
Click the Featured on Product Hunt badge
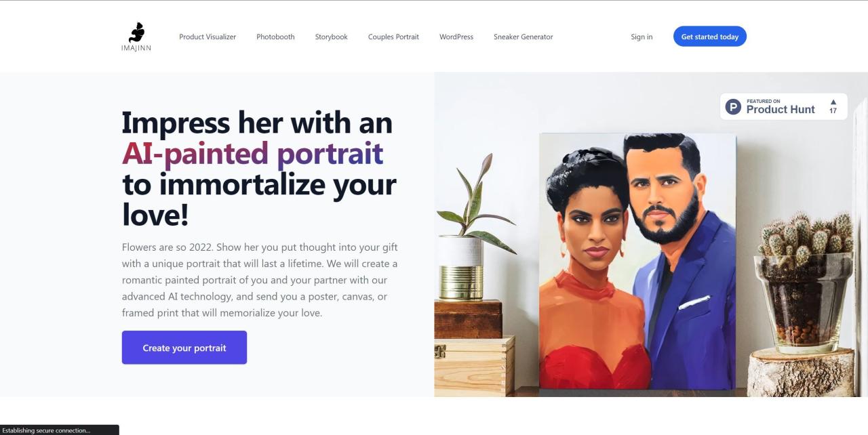coord(784,106)
